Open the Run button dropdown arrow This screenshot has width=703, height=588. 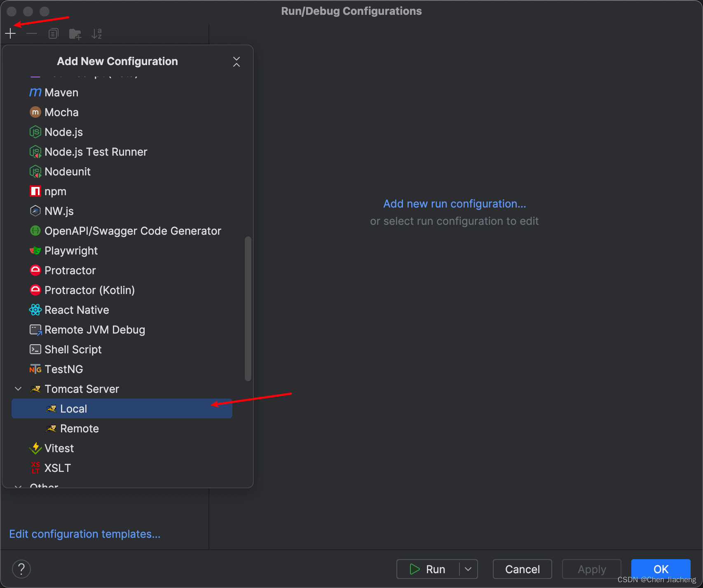click(468, 569)
